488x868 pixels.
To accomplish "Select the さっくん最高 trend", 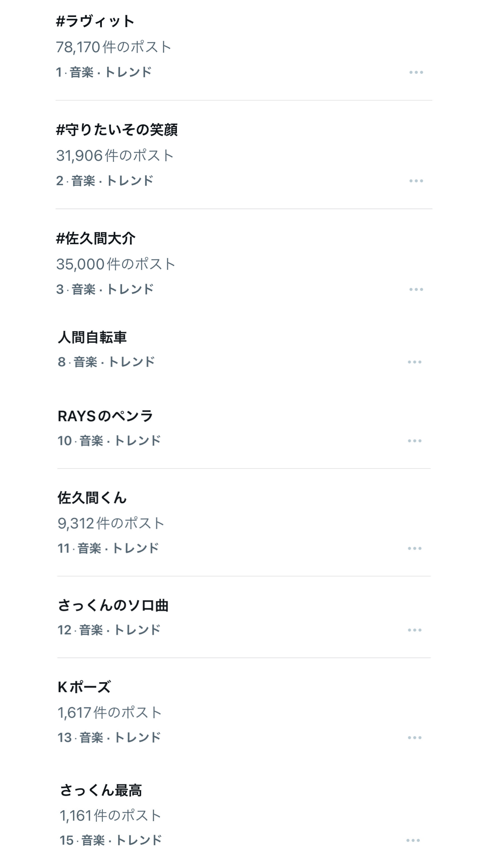I will pos(101,790).
